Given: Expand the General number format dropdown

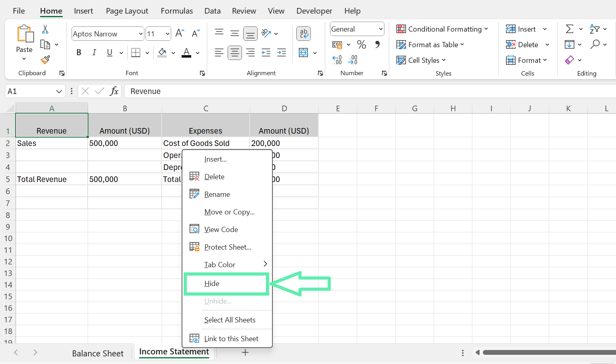Looking at the screenshot, I should coord(380,29).
